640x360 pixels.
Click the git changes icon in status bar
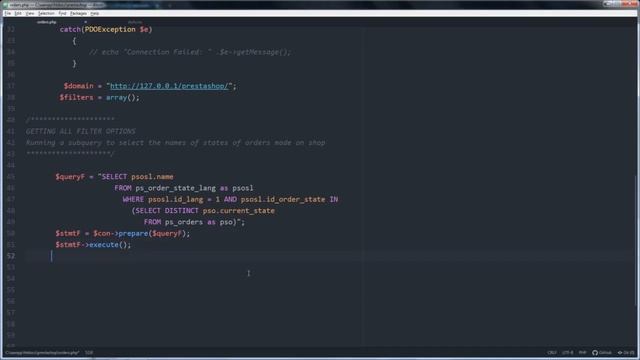(x=626, y=353)
